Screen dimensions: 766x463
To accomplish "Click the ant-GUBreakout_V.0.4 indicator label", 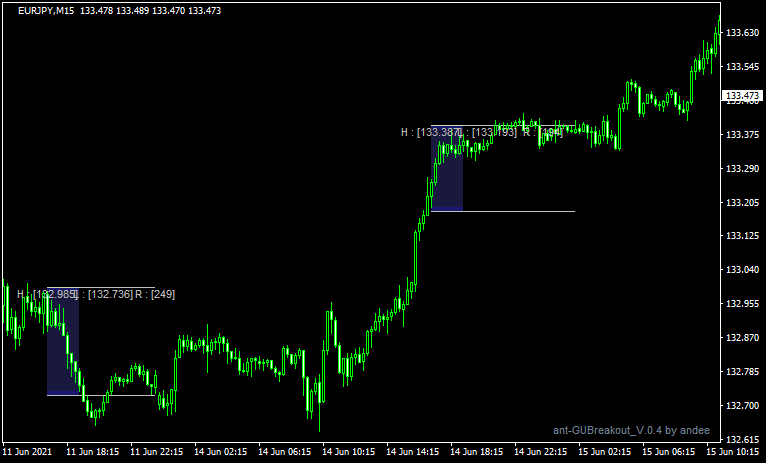I will click(631, 430).
